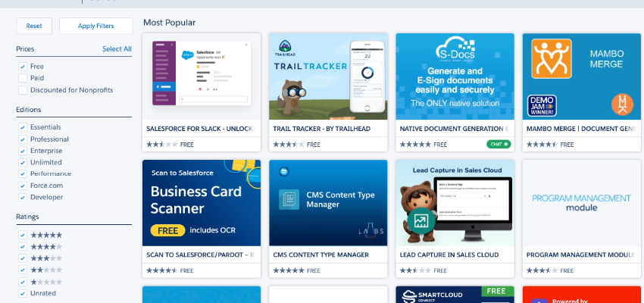
Task: Open the Program Management Module thumbnail
Action: click(581, 202)
